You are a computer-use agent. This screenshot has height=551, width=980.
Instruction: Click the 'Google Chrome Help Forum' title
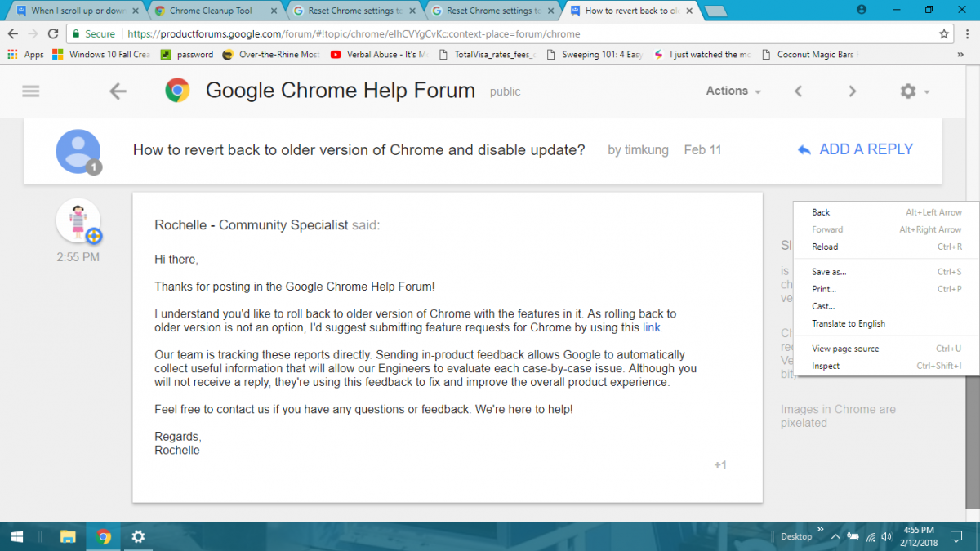tap(341, 91)
